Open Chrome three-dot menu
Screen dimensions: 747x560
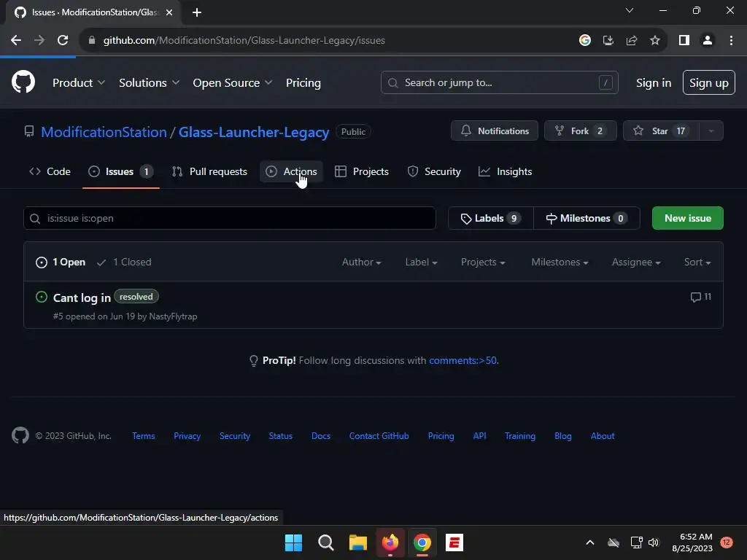[x=731, y=41]
